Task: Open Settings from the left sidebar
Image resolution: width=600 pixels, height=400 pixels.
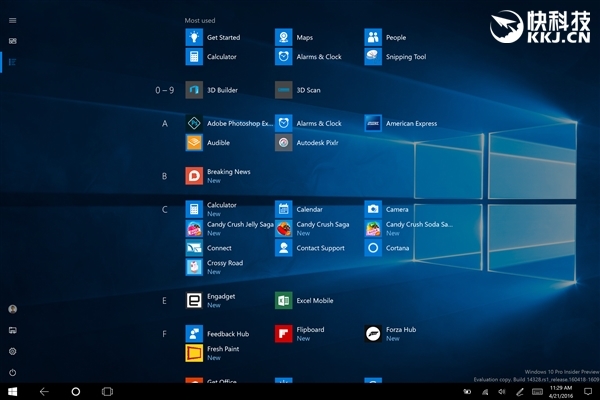Action: (12, 351)
